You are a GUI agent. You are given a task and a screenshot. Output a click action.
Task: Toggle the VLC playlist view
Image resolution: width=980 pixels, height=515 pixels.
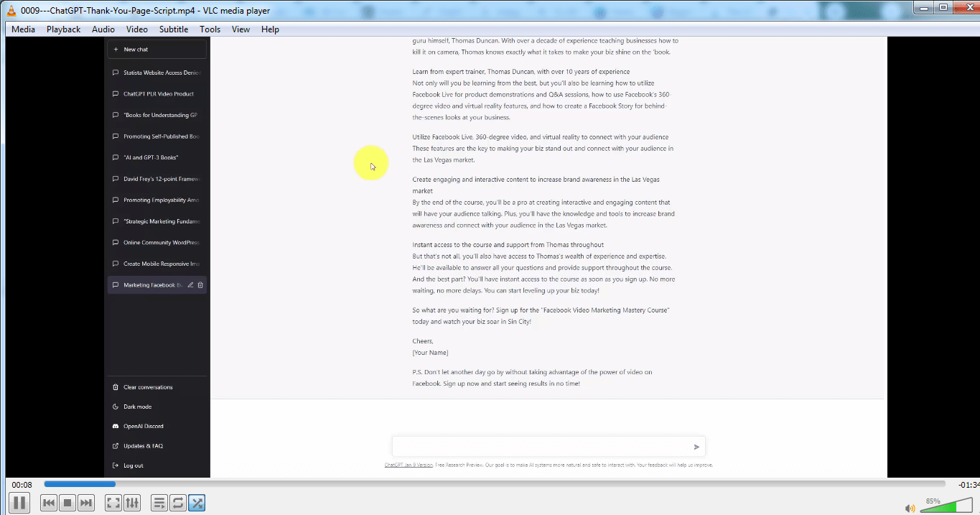point(159,503)
